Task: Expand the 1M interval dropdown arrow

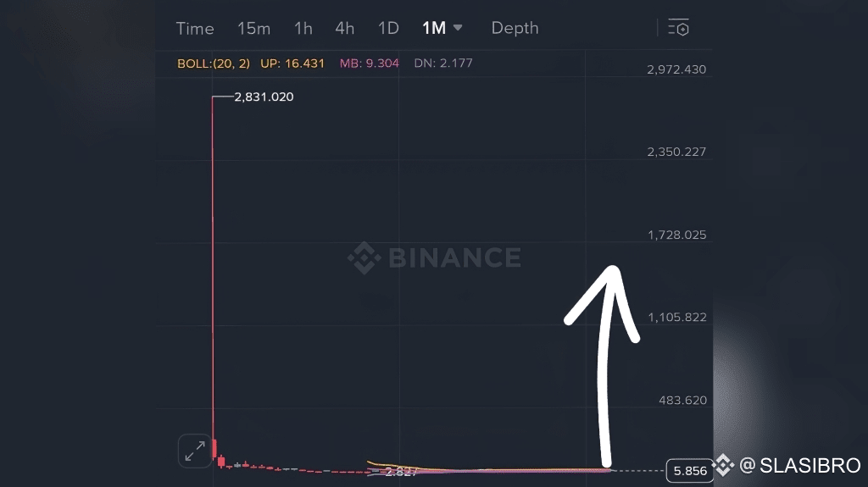Action: tap(458, 28)
